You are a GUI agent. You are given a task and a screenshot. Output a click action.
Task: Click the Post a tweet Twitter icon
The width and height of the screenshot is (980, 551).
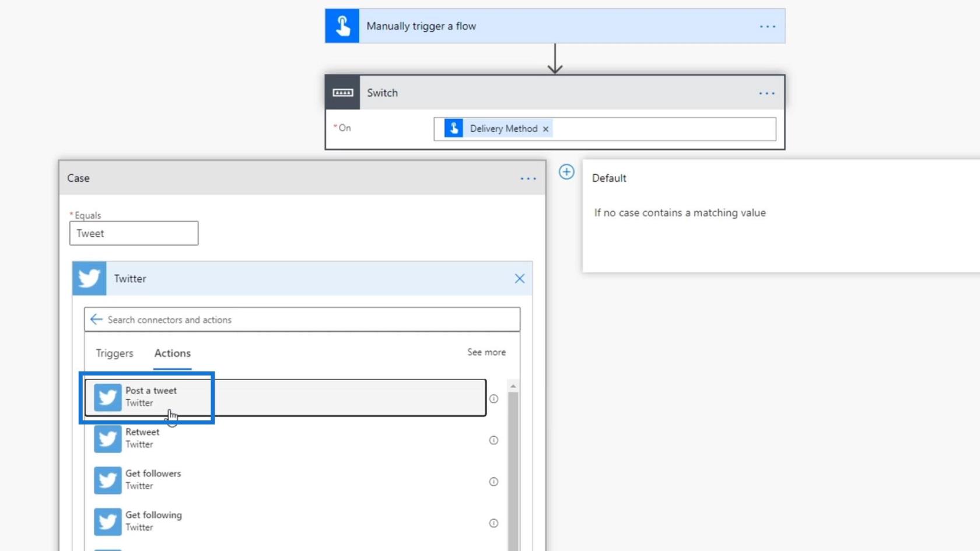pyautogui.click(x=108, y=398)
